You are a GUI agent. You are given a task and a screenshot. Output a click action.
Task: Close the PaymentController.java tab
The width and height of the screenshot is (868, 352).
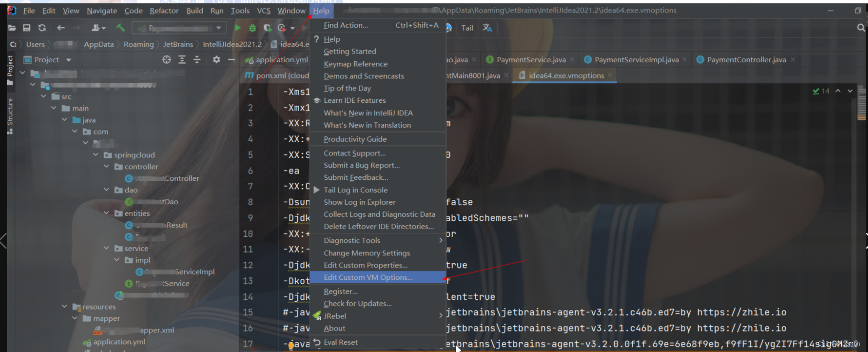792,60
